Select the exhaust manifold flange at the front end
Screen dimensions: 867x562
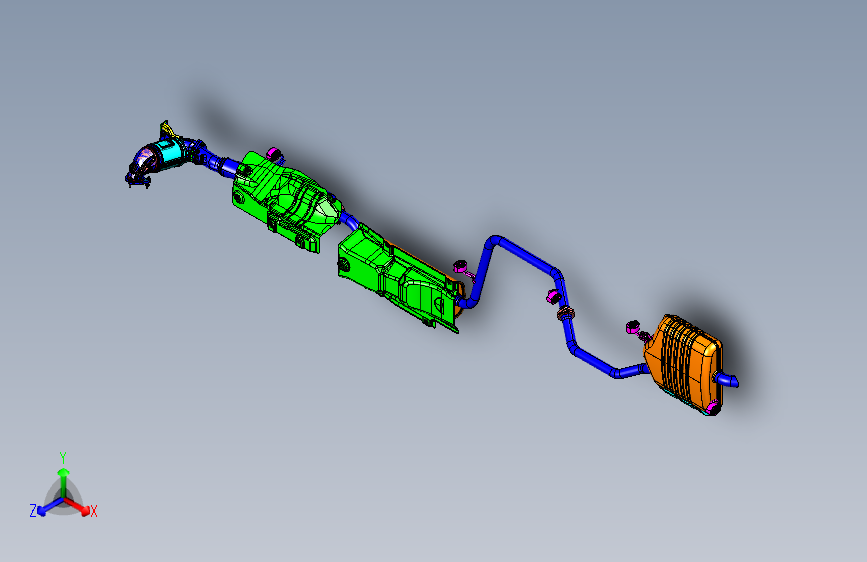click(138, 178)
